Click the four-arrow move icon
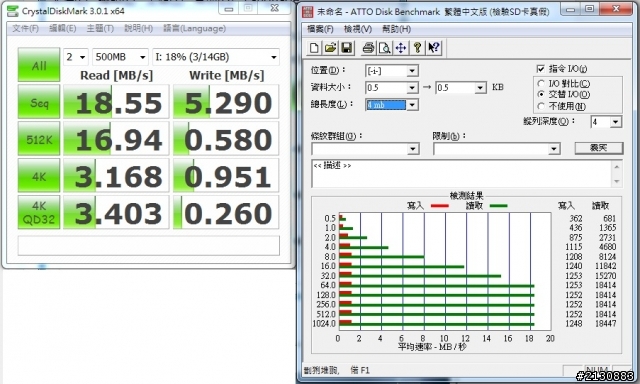The width and height of the screenshot is (640, 384). pos(401,48)
